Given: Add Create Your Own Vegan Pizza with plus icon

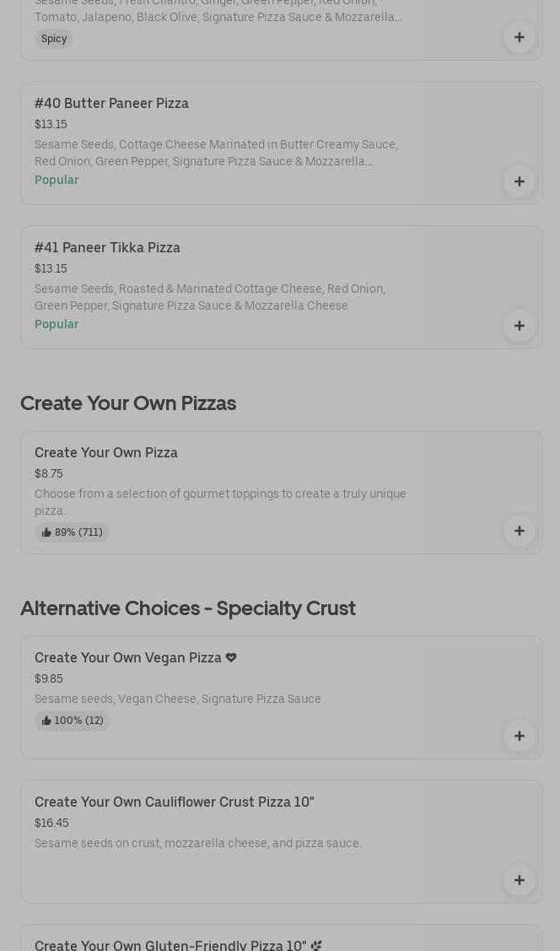Looking at the screenshot, I should pos(519,736).
